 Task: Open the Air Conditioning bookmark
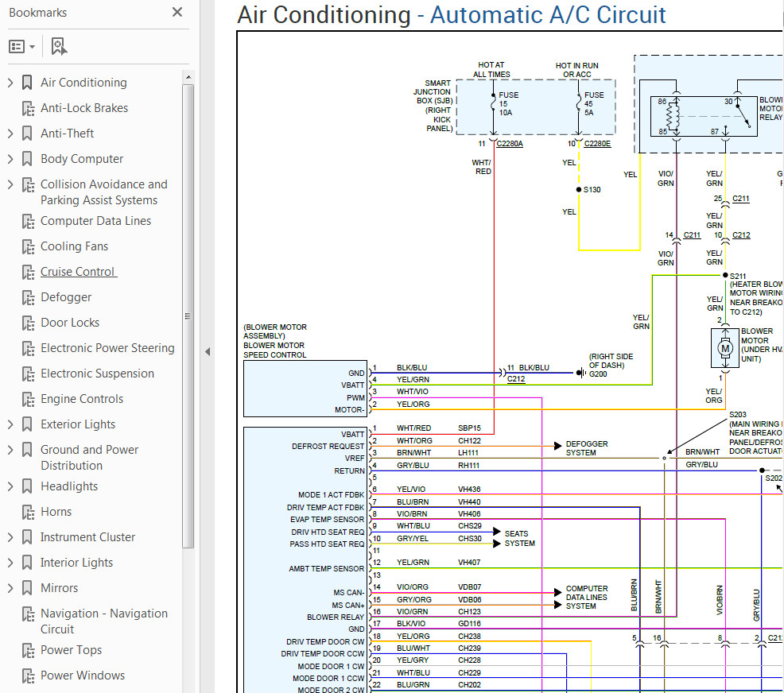(83, 83)
